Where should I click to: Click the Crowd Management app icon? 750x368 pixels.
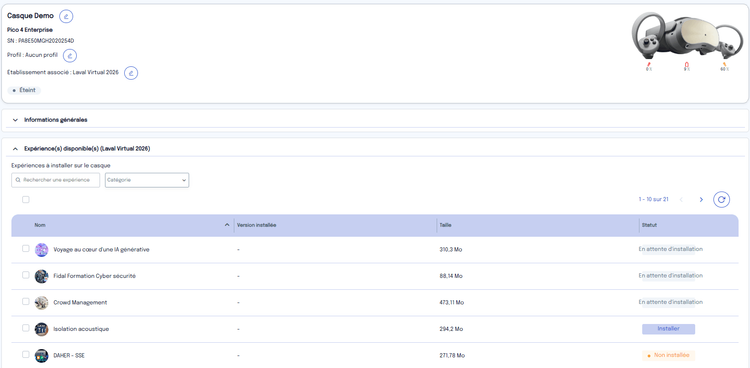[42, 303]
